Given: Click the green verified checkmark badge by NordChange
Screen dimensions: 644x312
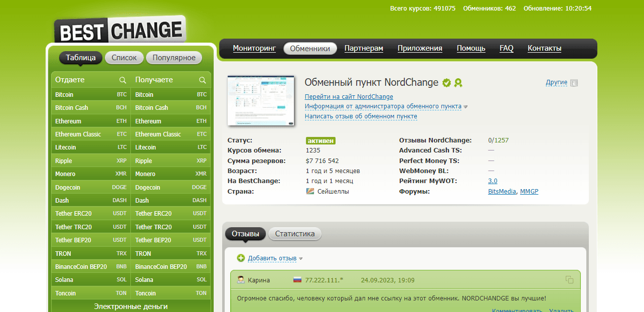Looking at the screenshot, I should [x=446, y=83].
